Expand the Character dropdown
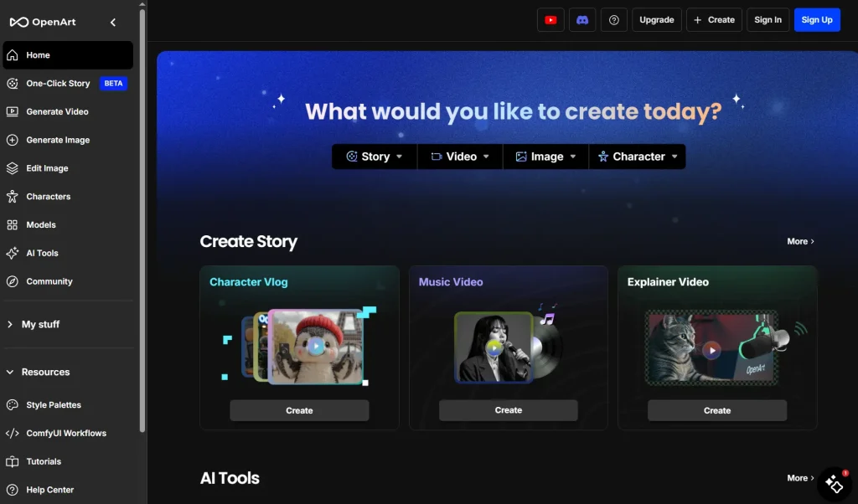The image size is (858, 504). 638,157
